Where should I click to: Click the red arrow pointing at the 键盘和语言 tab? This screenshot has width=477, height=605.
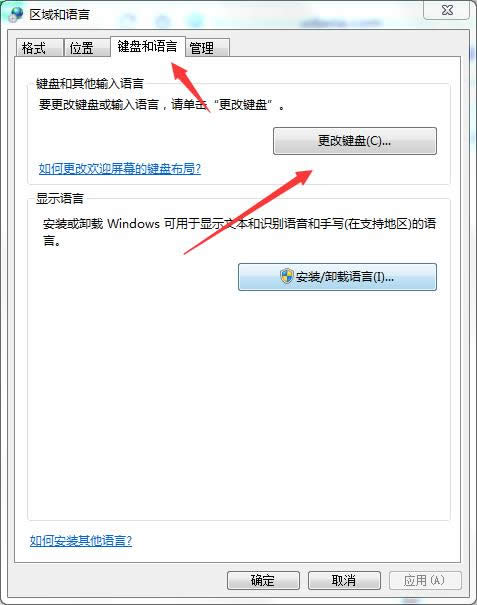[191, 87]
